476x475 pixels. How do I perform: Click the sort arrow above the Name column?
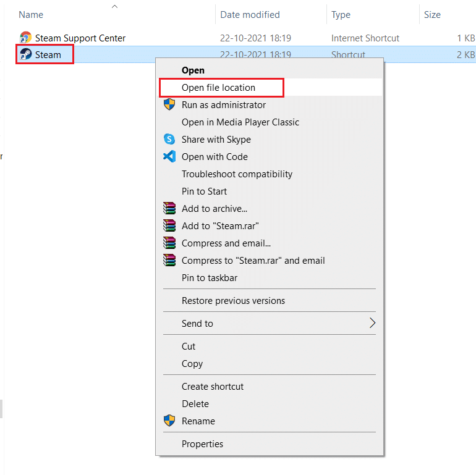(x=114, y=6)
